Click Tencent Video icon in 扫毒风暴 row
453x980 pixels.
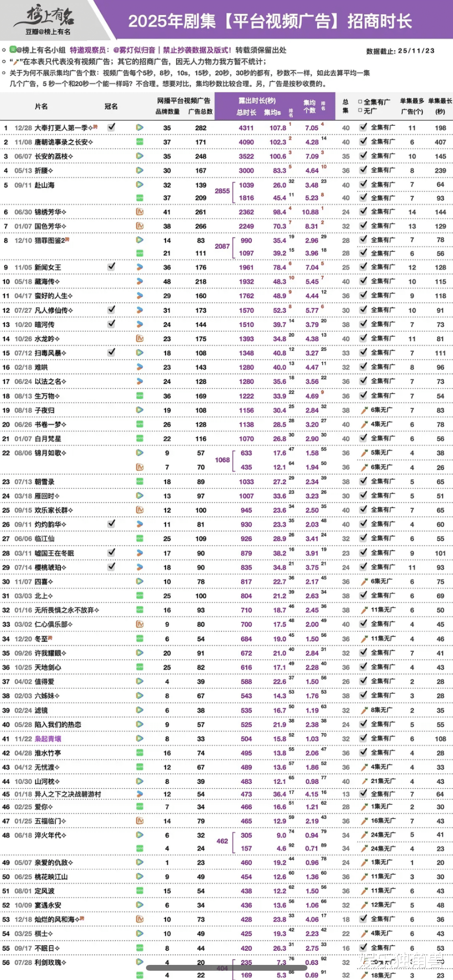[140, 353]
